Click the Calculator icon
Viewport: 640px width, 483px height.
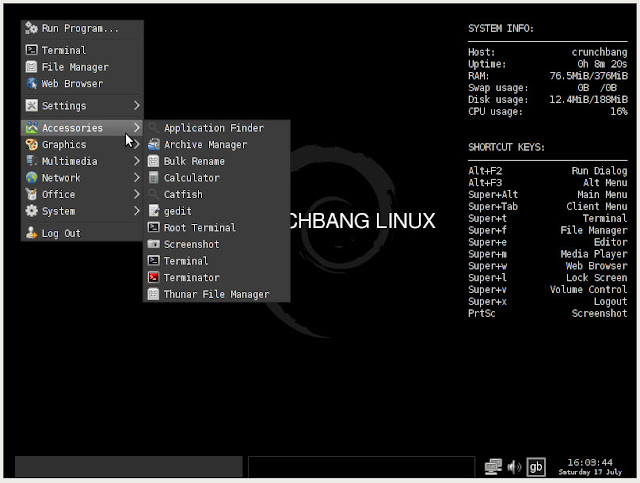click(x=153, y=178)
